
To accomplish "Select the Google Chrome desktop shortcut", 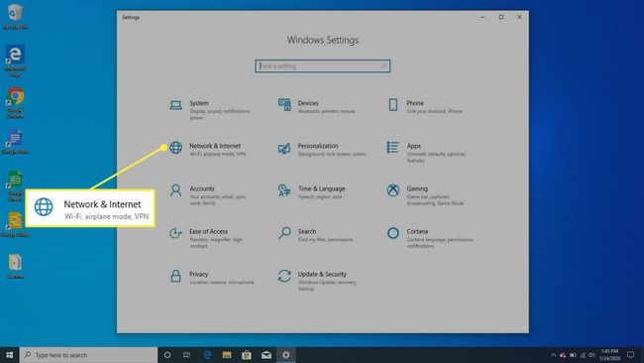I will (x=15, y=103).
